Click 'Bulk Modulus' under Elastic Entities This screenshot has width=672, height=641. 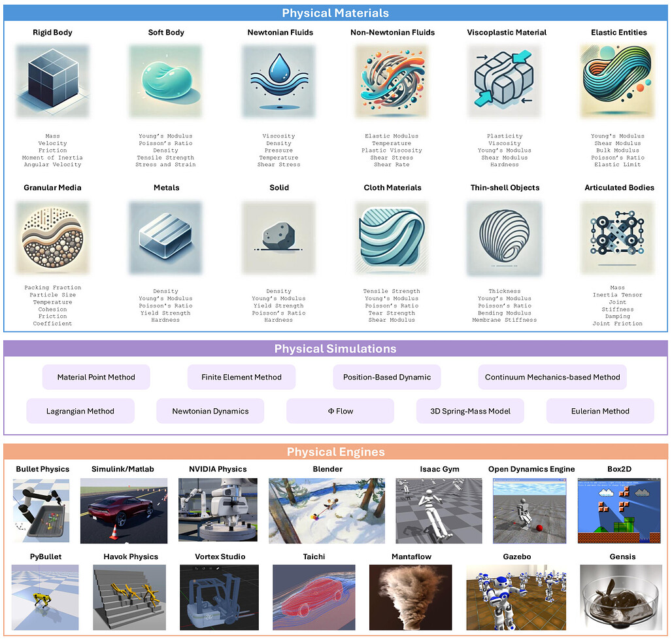click(x=618, y=150)
